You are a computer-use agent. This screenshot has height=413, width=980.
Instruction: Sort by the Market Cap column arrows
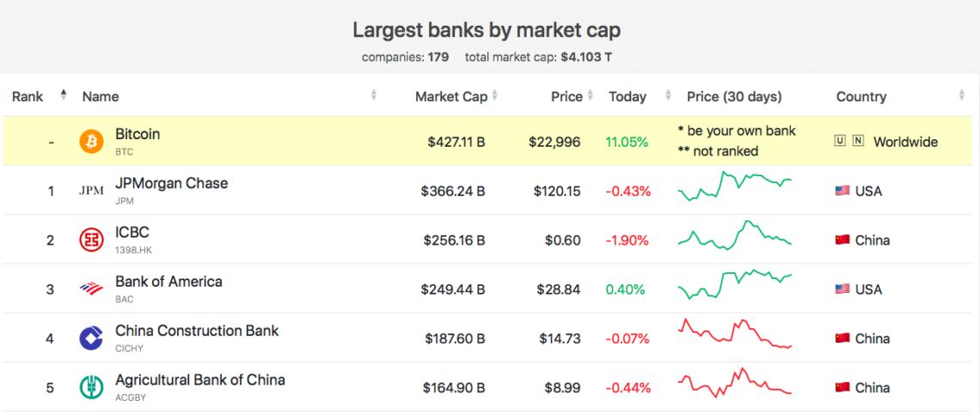(494, 96)
